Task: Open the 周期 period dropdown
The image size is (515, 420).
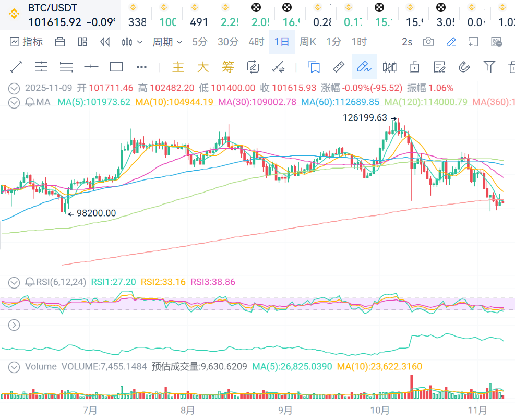Action: tap(167, 42)
